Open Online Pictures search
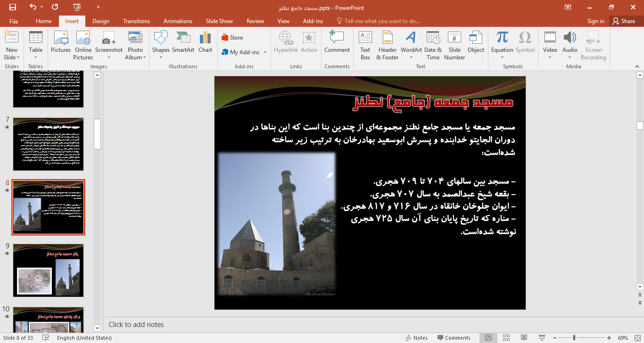644x343 pixels. [83, 45]
